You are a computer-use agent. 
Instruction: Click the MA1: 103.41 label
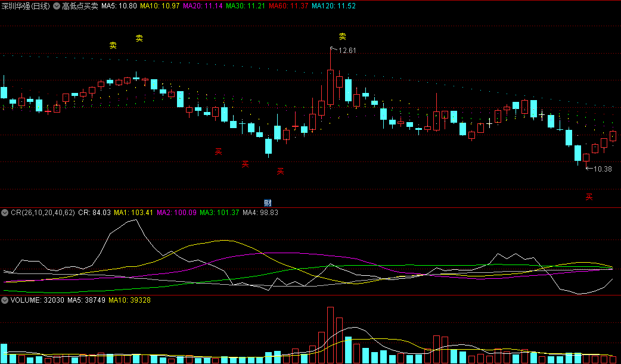click(133, 213)
